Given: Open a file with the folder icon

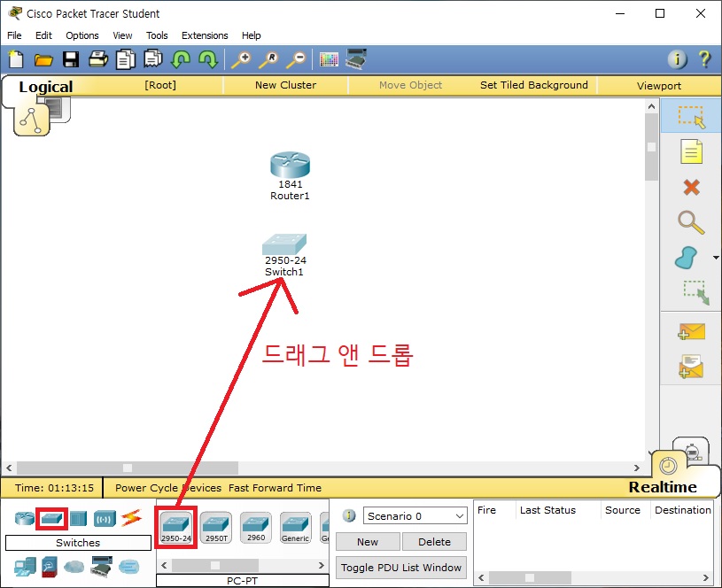Looking at the screenshot, I should [x=43, y=60].
